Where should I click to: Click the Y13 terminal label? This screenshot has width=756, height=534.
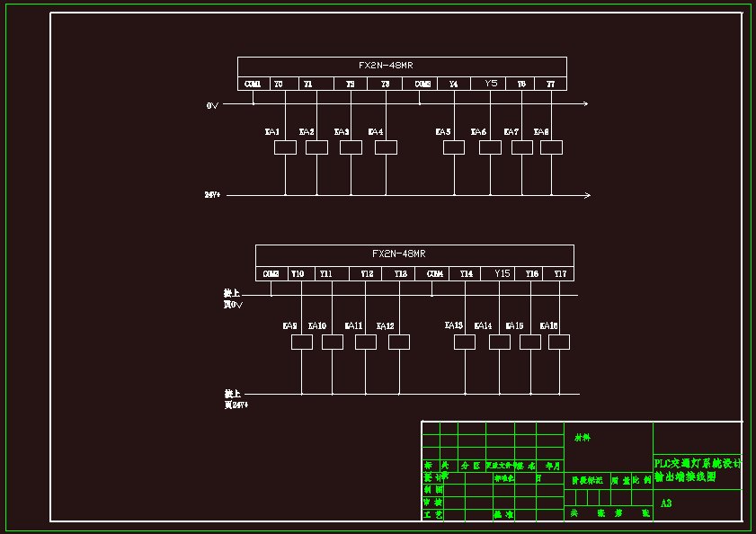pos(401,273)
